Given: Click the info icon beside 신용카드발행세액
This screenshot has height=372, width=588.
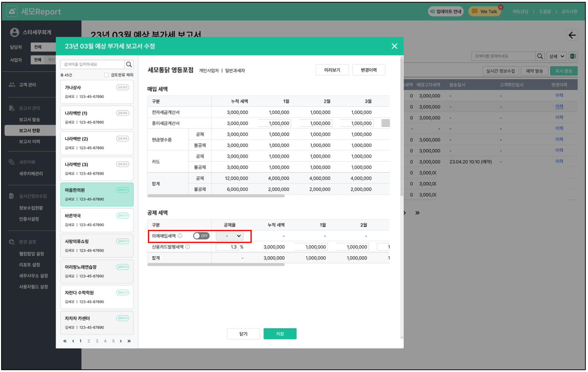Looking at the screenshot, I should (188, 247).
